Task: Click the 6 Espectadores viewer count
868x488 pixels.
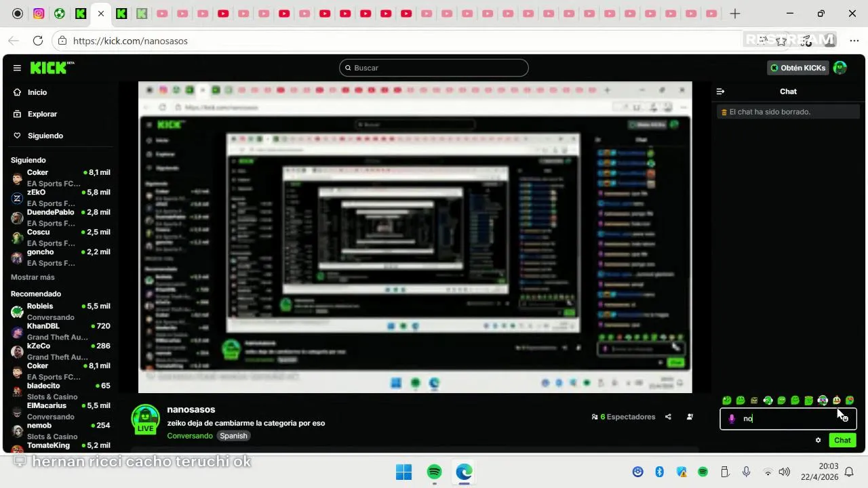Action: pos(623,417)
